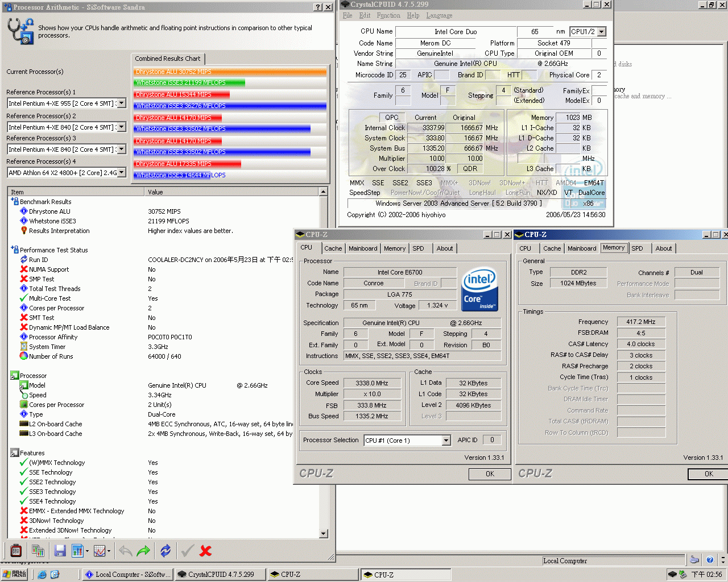Open the Function menu in CrystalCPUID
This screenshot has width=728, height=582.
388,15
